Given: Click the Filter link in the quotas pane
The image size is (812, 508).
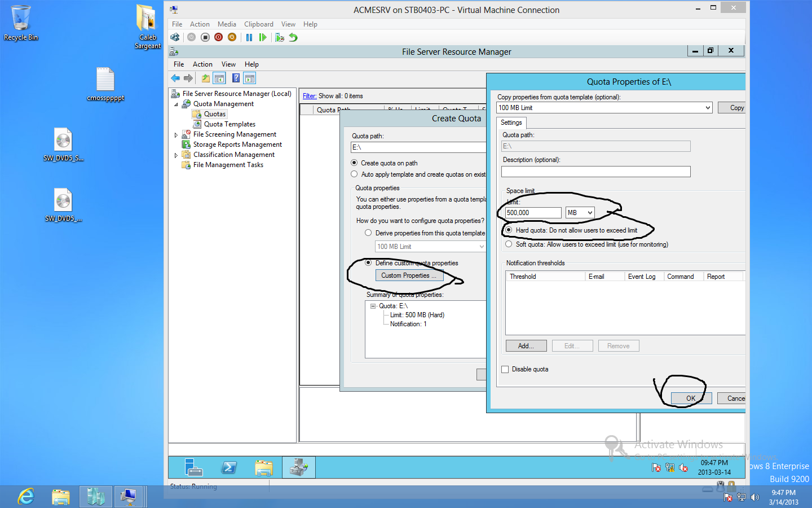Looking at the screenshot, I should click(309, 96).
